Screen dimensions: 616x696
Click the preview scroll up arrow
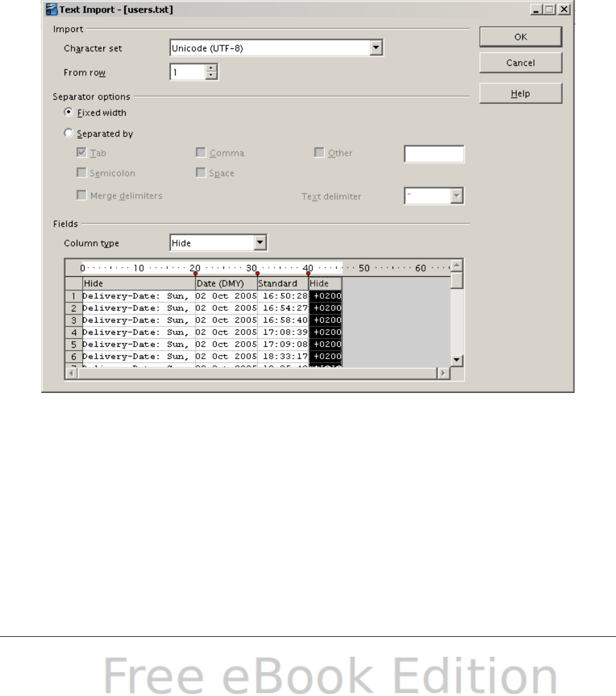[x=457, y=266]
